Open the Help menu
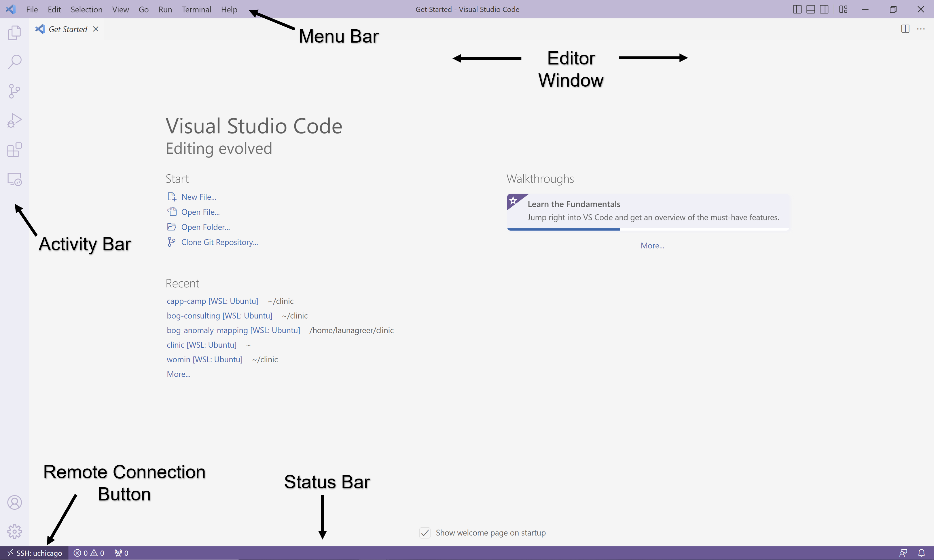934x560 pixels. tap(229, 9)
